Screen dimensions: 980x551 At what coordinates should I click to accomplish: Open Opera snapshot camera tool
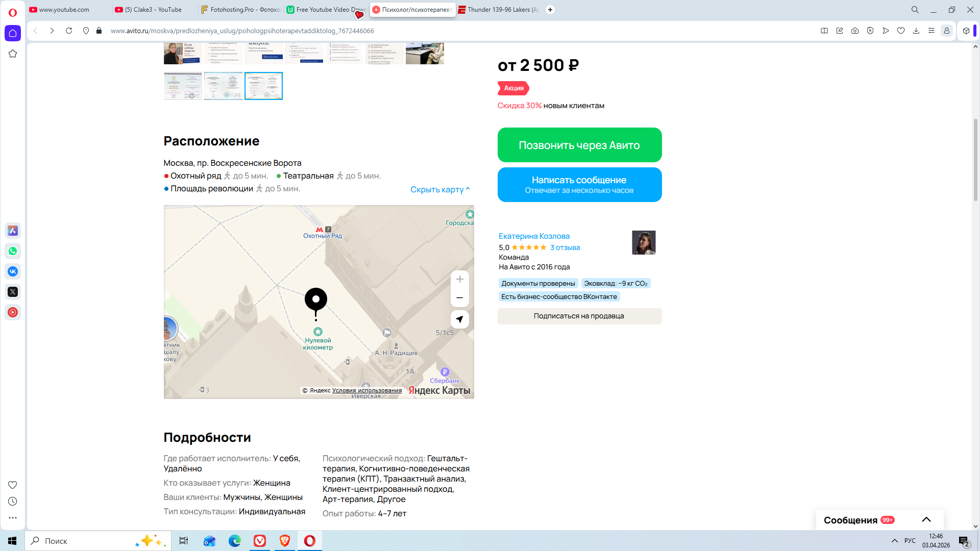(x=855, y=31)
